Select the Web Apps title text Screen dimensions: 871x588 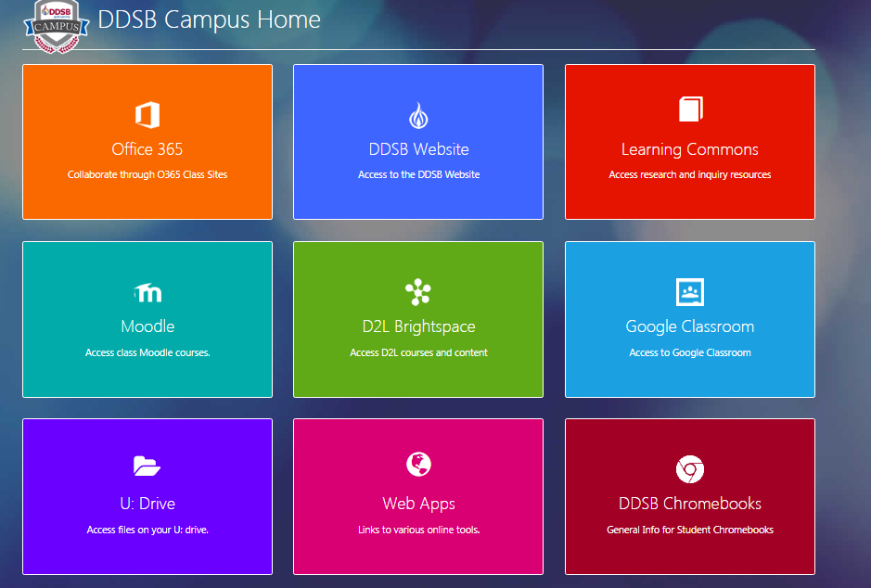coord(419,505)
